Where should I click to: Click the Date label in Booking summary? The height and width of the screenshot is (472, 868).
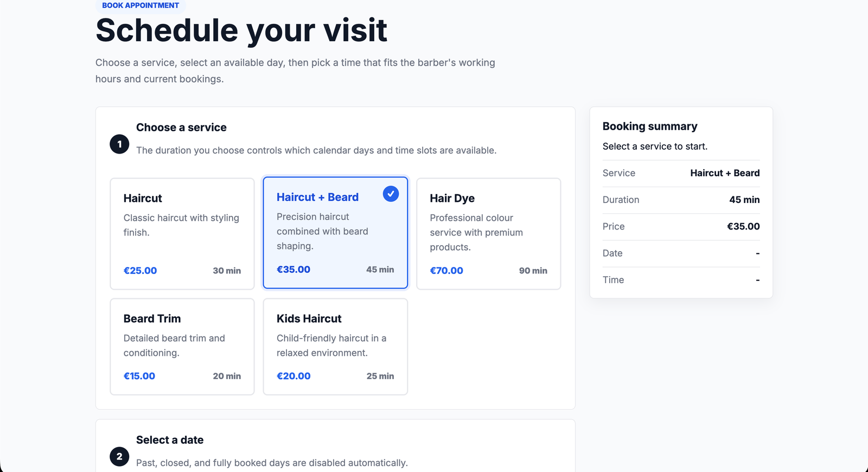point(612,253)
